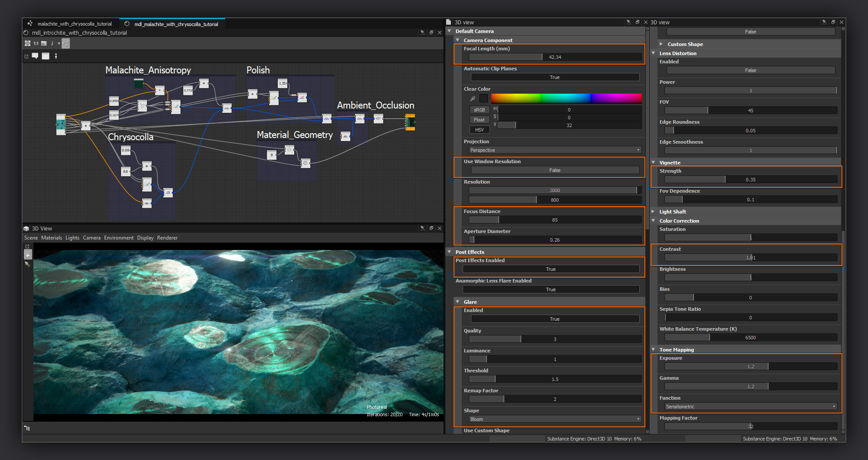Screen dimensions: 868x460
Task: Disable Anamorphic Lens Flare Enabled
Action: tap(550, 289)
